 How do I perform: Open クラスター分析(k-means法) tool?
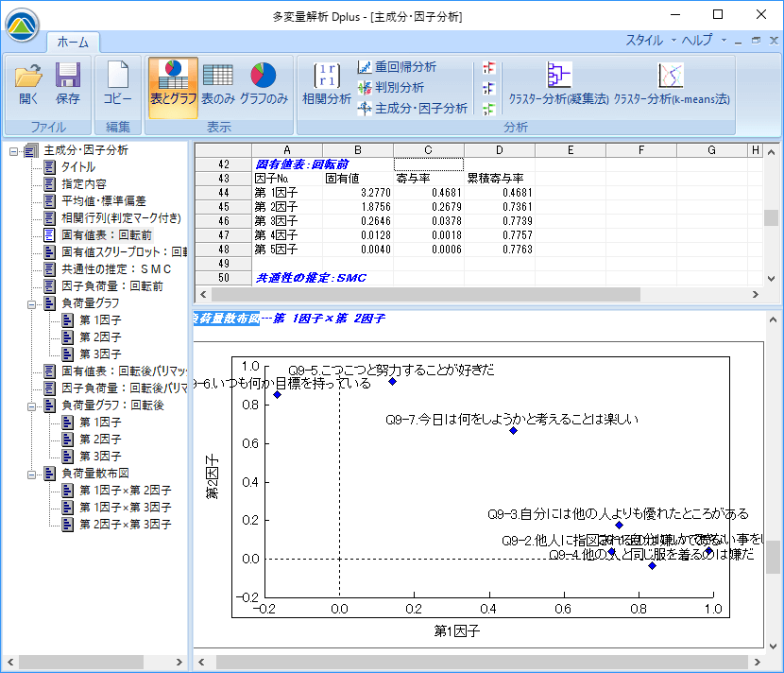[x=671, y=82]
